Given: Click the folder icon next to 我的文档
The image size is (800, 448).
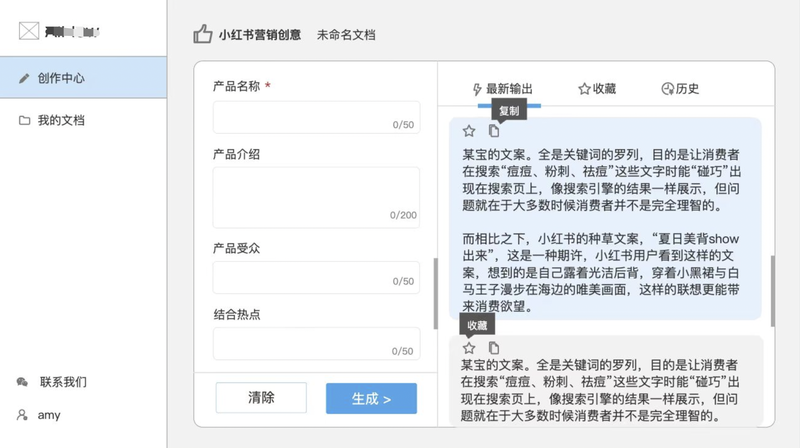Looking at the screenshot, I should (24, 120).
